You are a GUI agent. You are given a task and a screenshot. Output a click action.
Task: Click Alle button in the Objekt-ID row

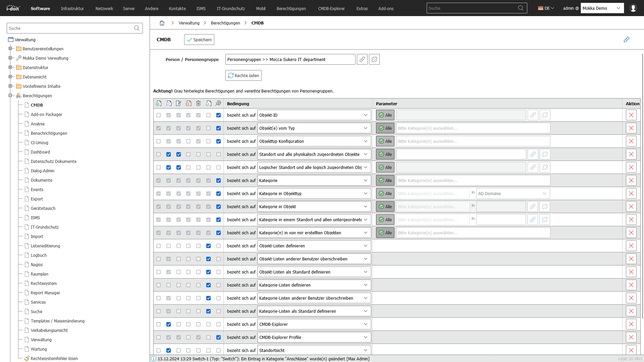click(x=385, y=115)
